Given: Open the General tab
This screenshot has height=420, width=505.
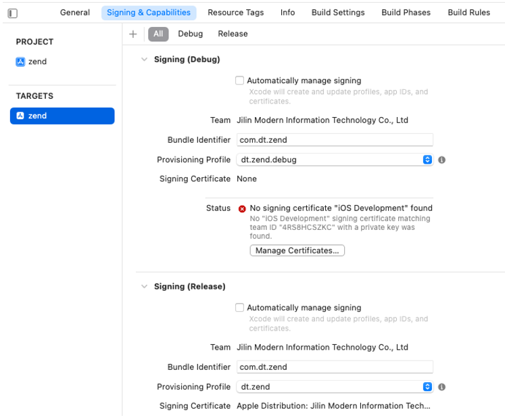Looking at the screenshot, I should click(x=75, y=12).
